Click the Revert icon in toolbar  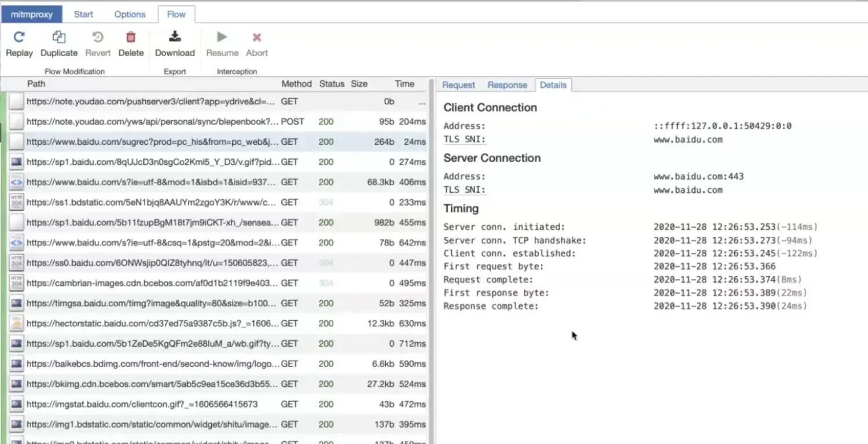(98, 38)
